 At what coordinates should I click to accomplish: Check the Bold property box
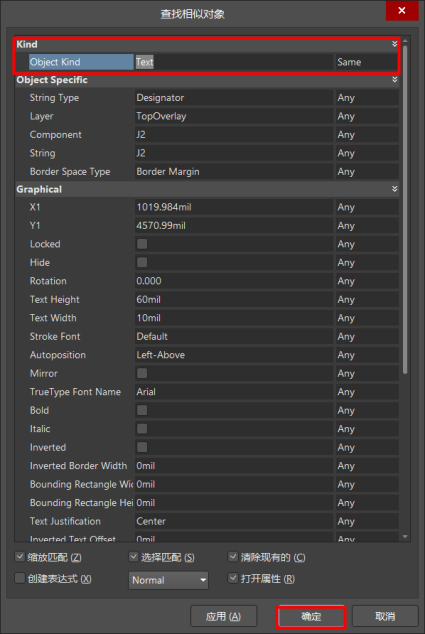click(x=142, y=410)
